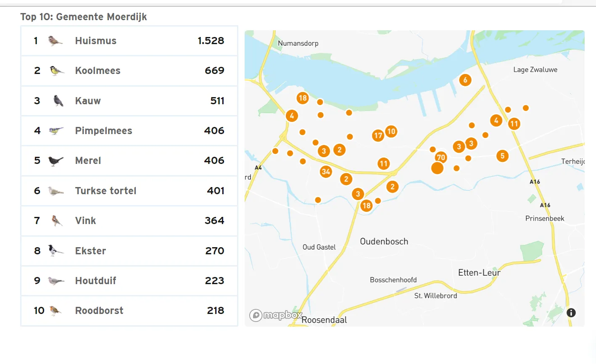Screen dimensions: 596x364
Task: Open the Houtduif species name
Action: point(95,281)
